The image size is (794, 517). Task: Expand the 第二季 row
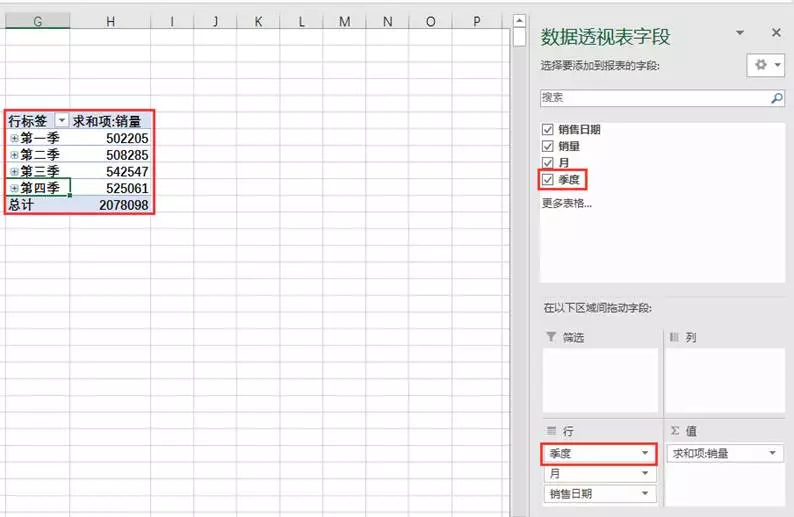[14, 155]
